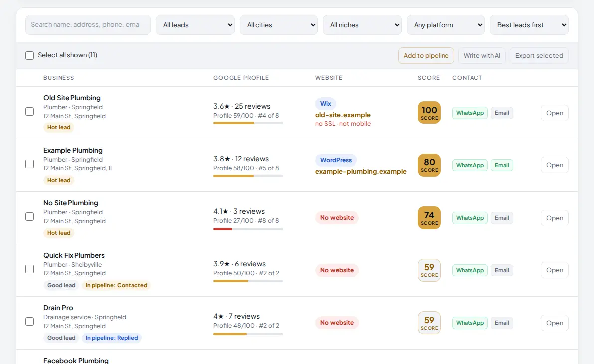This screenshot has width=594, height=364.
Task: Click No Site Plumbing's No website badge
Action: click(x=337, y=218)
